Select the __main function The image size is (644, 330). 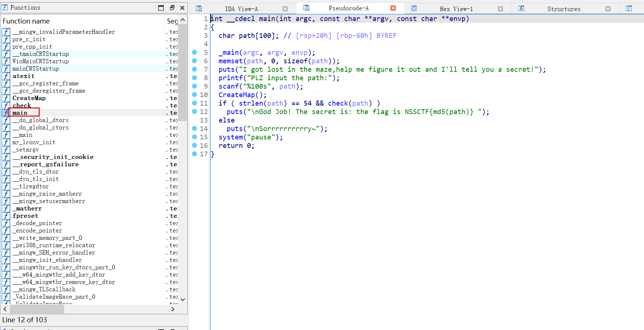22,135
